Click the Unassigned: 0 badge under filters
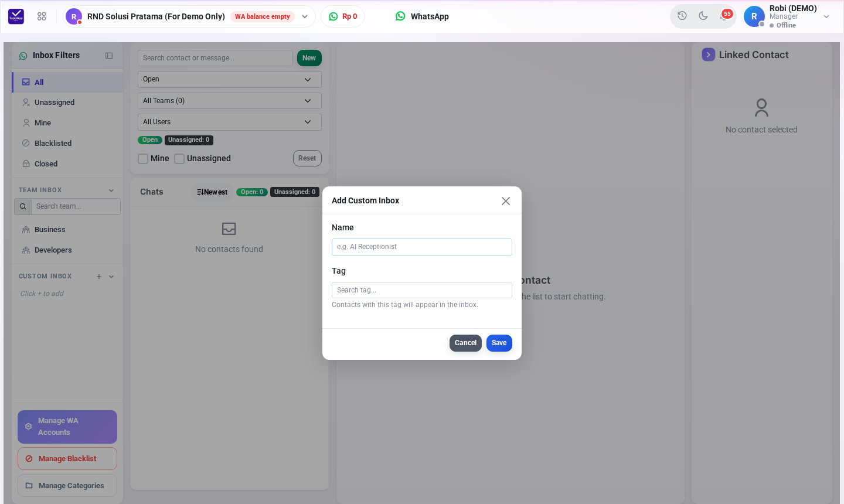 coord(189,140)
